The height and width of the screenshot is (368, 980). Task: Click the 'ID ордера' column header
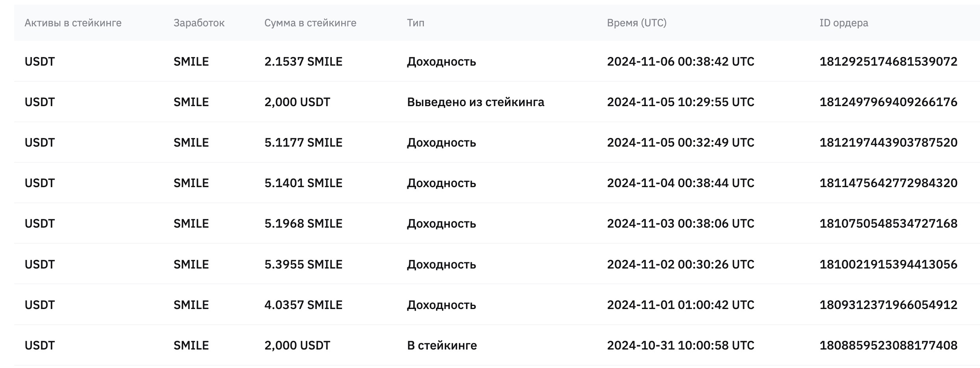(844, 23)
